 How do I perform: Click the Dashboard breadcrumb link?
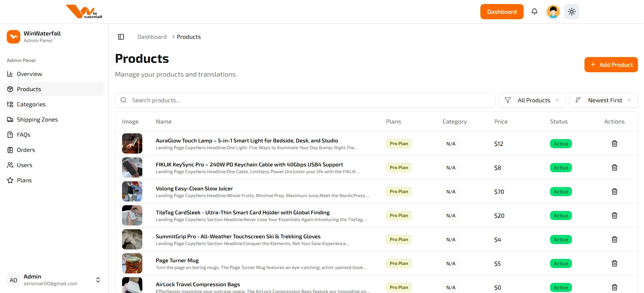pyautogui.click(x=152, y=37)
